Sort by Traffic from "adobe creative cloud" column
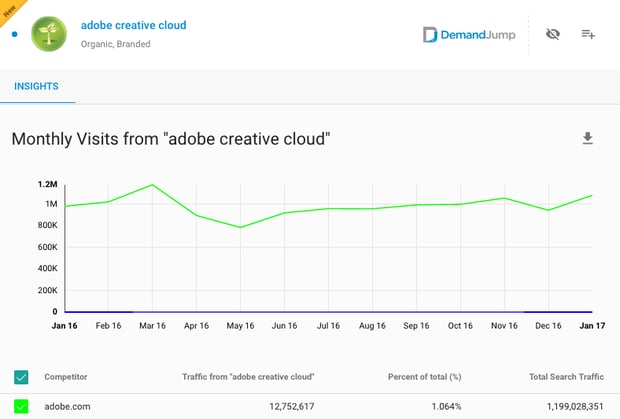Screen dimensions: 620x419 click(248, 377)
